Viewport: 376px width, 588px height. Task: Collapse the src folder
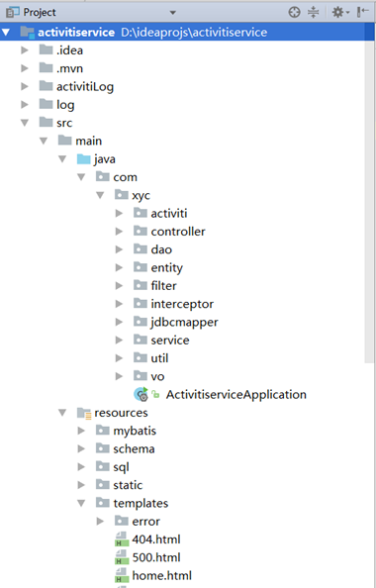click(25, 123)
